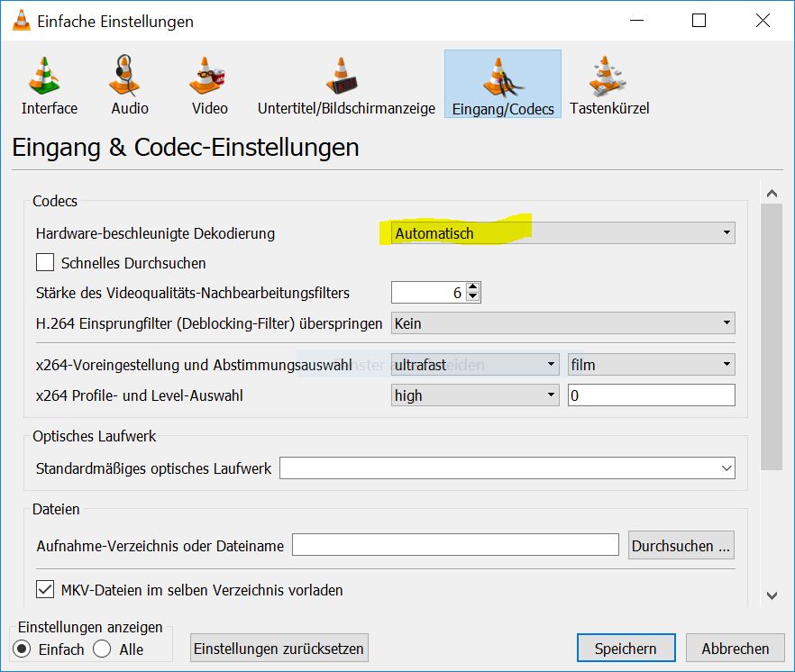Open the Hardware-beschleunigte Dekodierung dropdown
Image resolution: width=795 pixels, height=672 pixels.
tap(562, 233)
